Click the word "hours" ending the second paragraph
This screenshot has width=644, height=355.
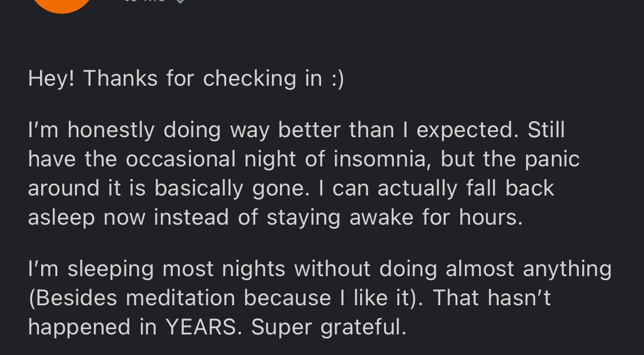(491, 217)
